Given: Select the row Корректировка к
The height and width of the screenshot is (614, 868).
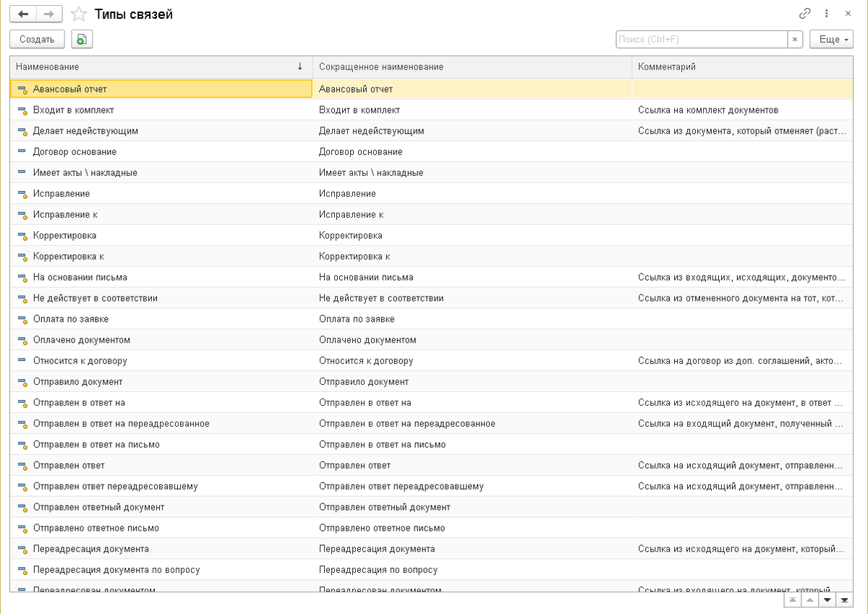Looking at the screenshot, I should [x=431, y=257].
